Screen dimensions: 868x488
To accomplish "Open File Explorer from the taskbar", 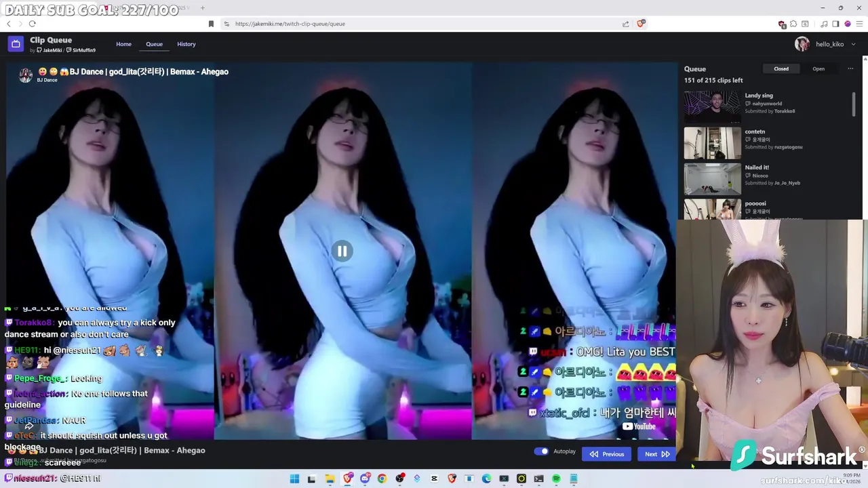I will tap(330, 479).
